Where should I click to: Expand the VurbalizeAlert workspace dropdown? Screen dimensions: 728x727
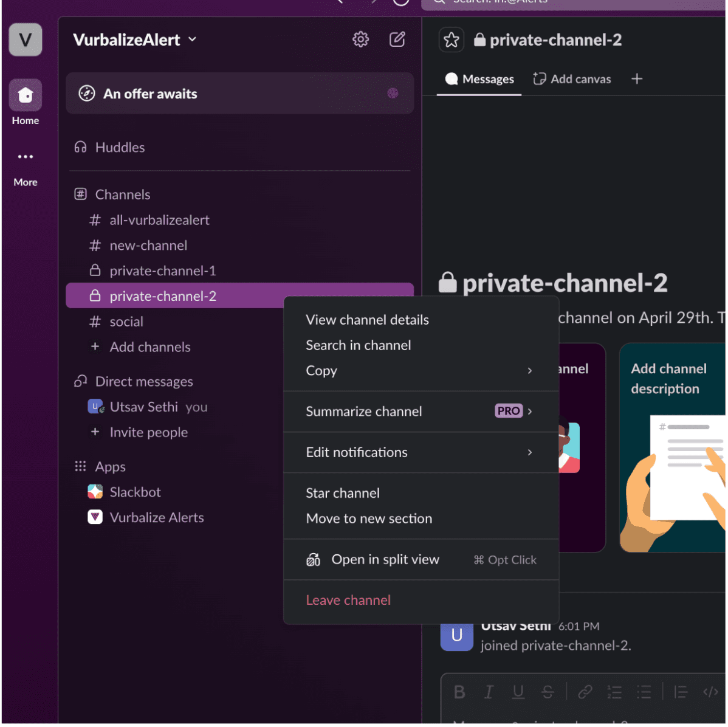[192, 40]
